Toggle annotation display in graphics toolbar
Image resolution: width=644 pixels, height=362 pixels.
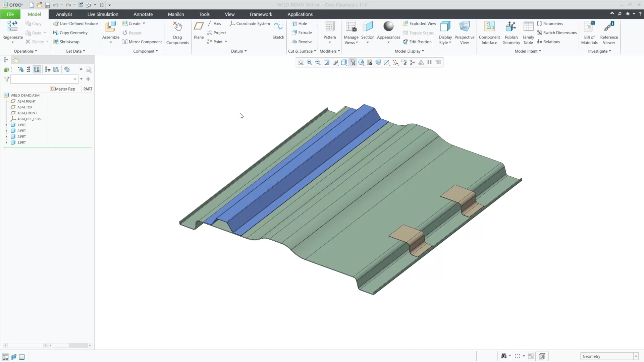coord(404,62)
